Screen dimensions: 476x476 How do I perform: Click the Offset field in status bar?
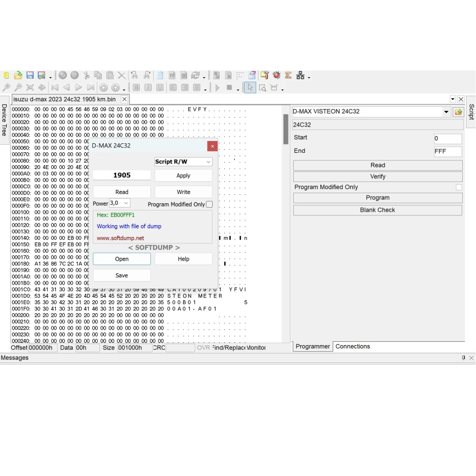coord(42,347)
